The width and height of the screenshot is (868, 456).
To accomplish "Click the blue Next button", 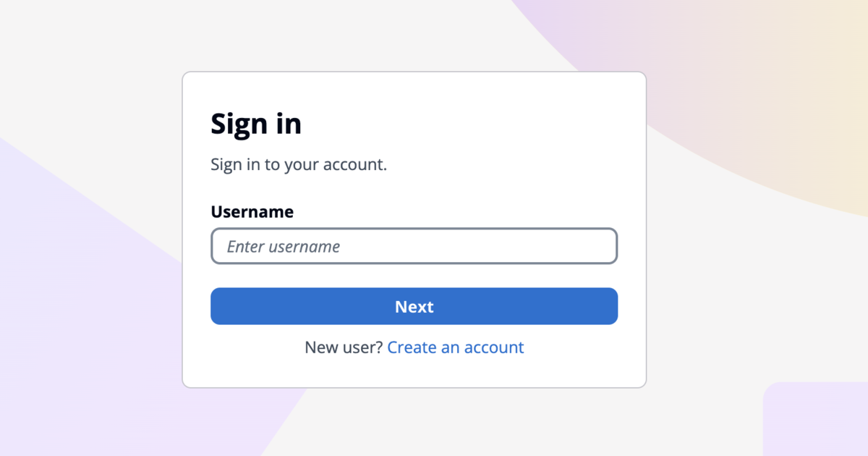I will 414,306.
